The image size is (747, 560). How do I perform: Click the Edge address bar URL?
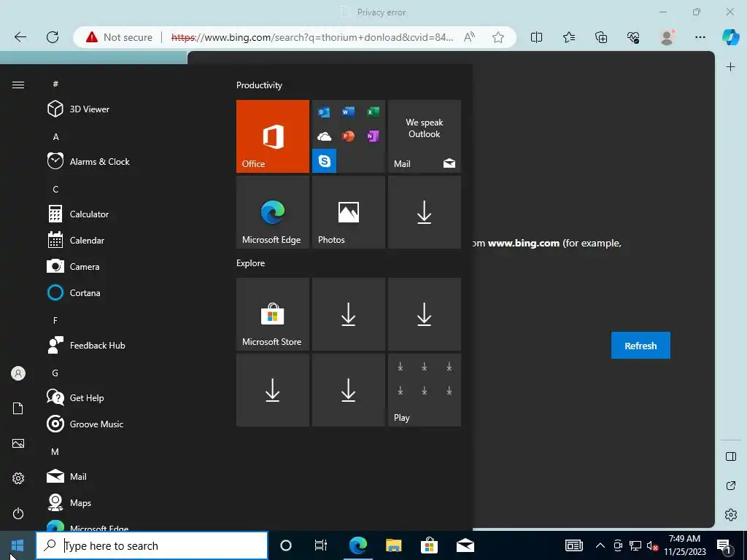point(312,37)
